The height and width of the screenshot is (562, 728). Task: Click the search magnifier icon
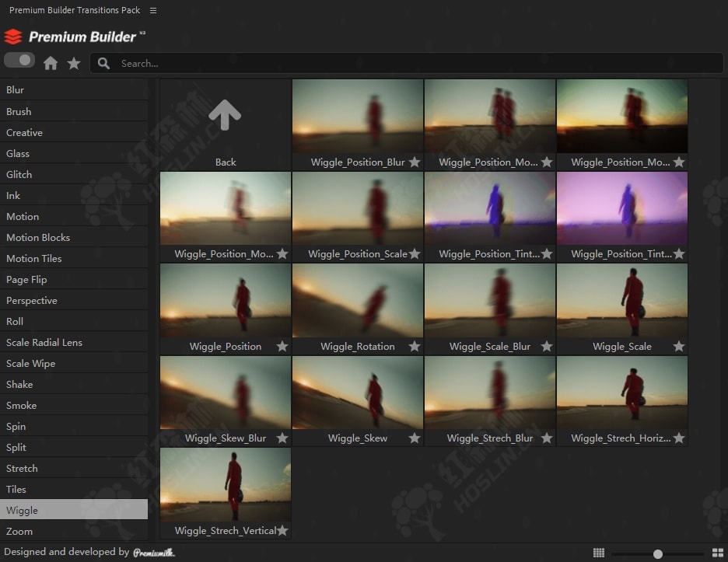coord(103,63)
